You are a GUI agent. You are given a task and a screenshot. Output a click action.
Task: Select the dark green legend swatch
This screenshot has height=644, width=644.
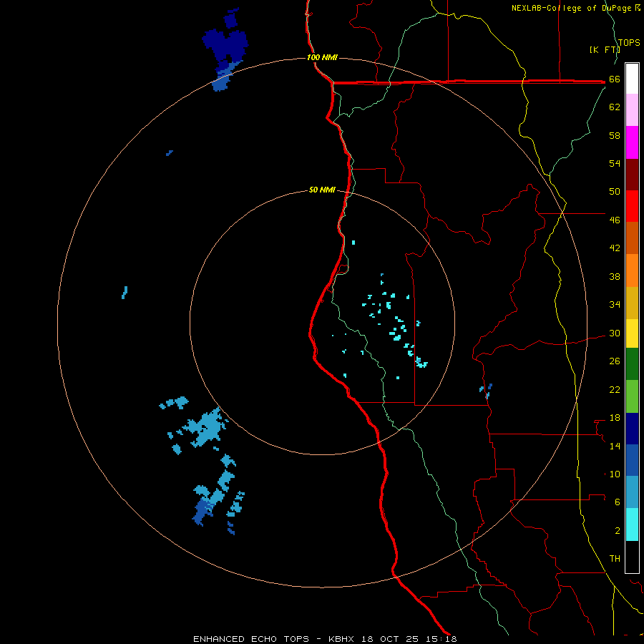point(632,364)
